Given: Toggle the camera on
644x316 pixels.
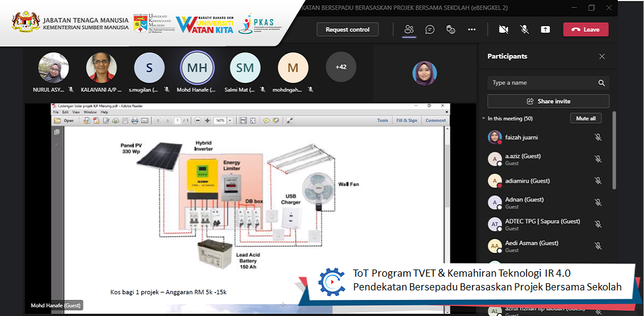Looking at the screenshot, I should pyautogui.click(x=503, y=29).
